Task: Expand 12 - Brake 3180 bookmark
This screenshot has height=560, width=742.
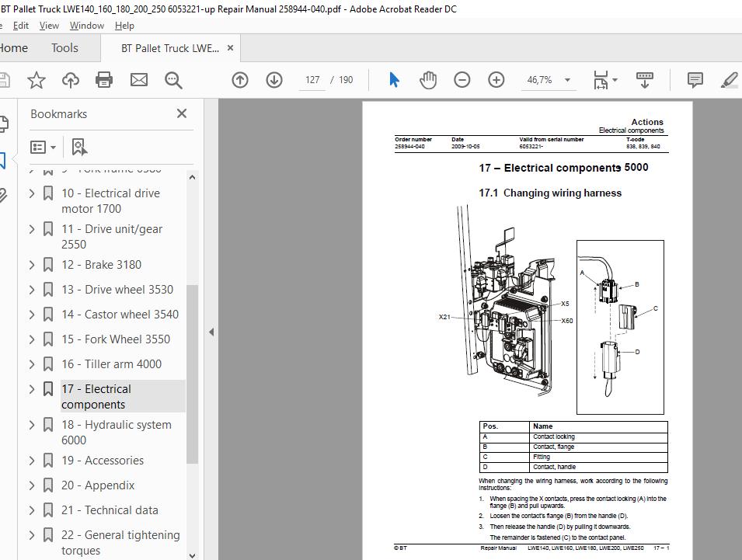Action: tap(32, 265)
